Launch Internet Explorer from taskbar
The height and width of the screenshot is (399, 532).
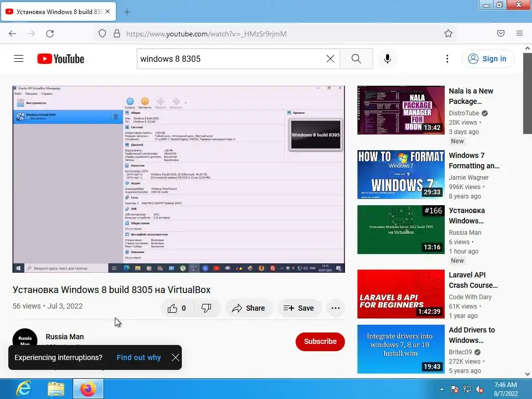23,389
